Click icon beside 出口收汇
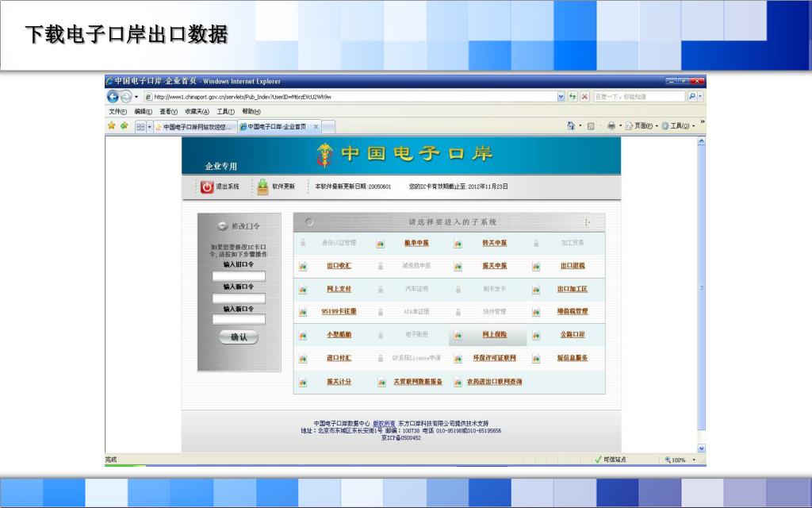812x508 pixels. coord(303,267)
